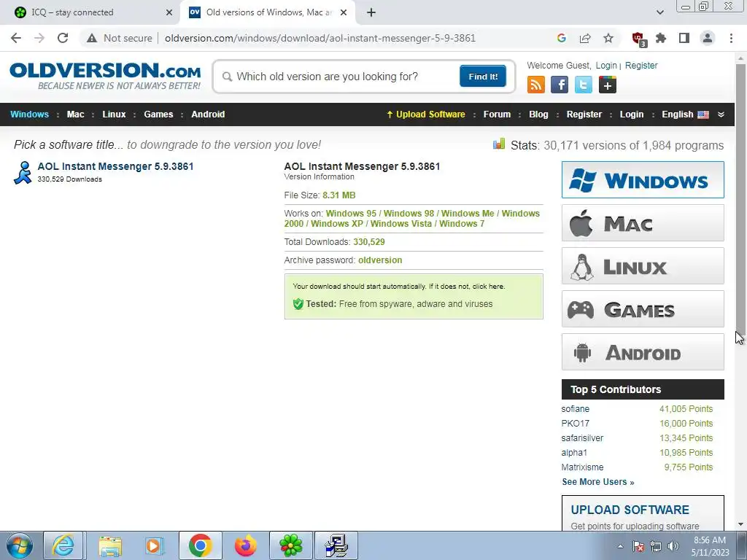Open Windows in the navigation bar

pyautogui.click(x=29, y=114)
